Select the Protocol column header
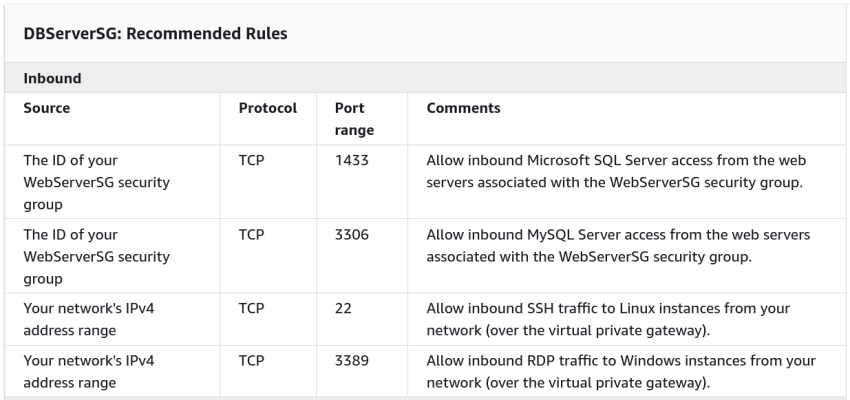This screenshot has height=400, width=850. pyautogui.click(x=267, y=108)
